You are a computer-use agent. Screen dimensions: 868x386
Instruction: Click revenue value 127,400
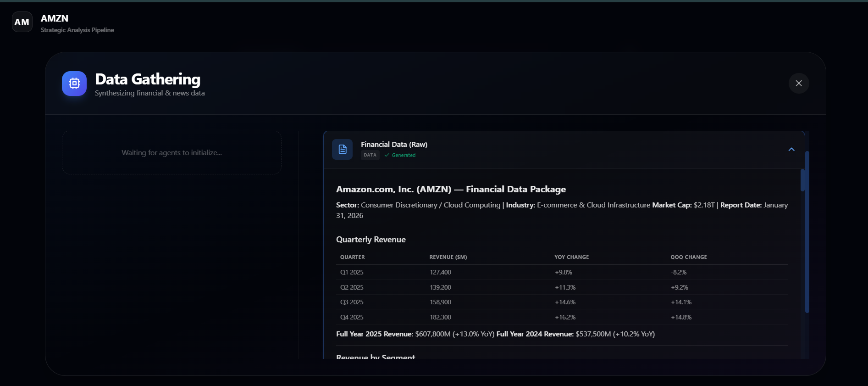tap(440, 272)
